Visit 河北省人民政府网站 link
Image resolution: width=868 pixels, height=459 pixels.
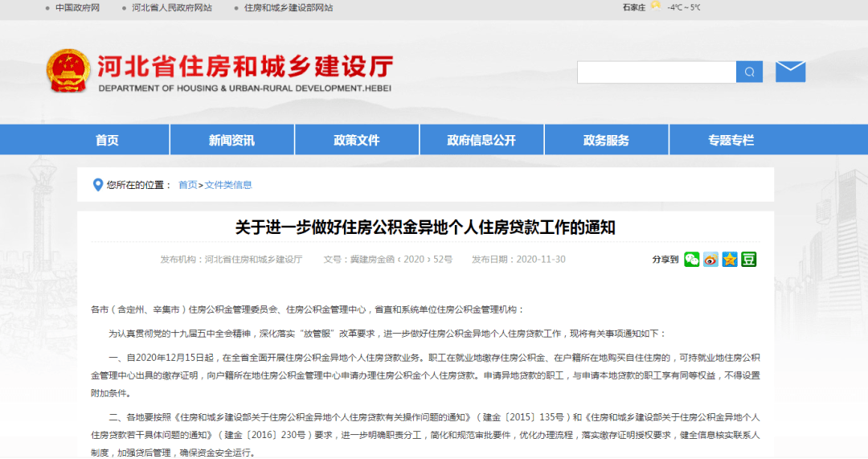point(172,8)
